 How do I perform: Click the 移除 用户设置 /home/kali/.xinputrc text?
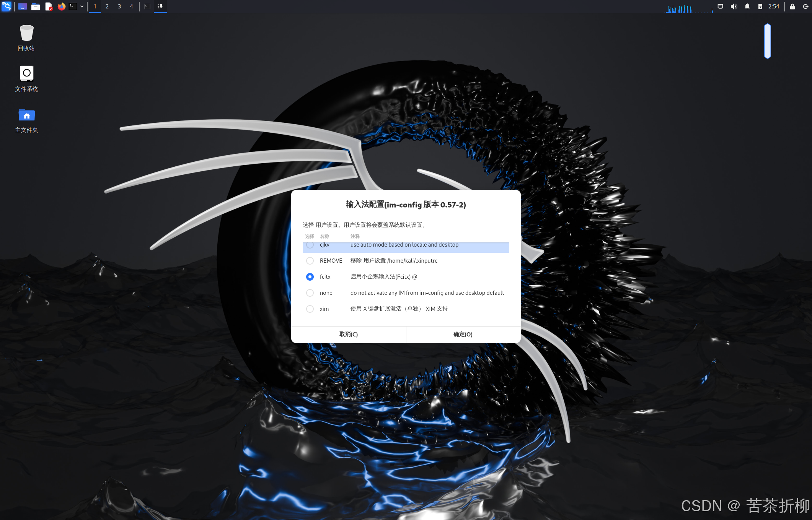click(394, 261)
